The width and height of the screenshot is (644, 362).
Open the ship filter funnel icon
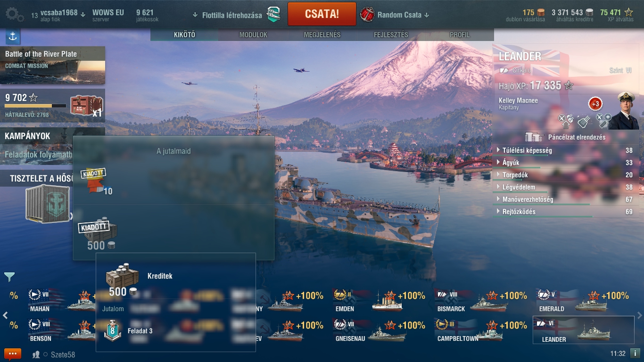tap(9, 277)
